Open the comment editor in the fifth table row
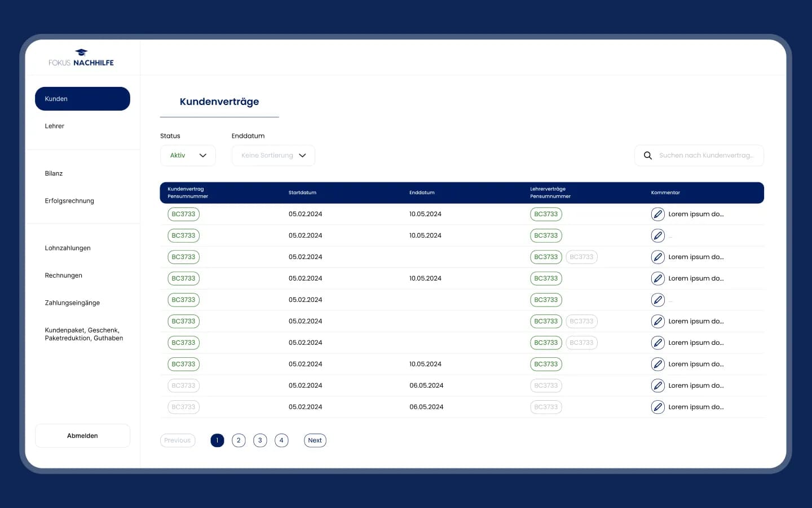 658,300
